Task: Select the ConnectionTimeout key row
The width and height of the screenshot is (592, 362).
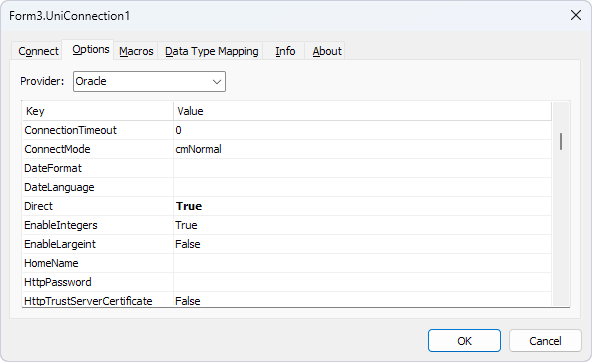Action: (98, 130)
